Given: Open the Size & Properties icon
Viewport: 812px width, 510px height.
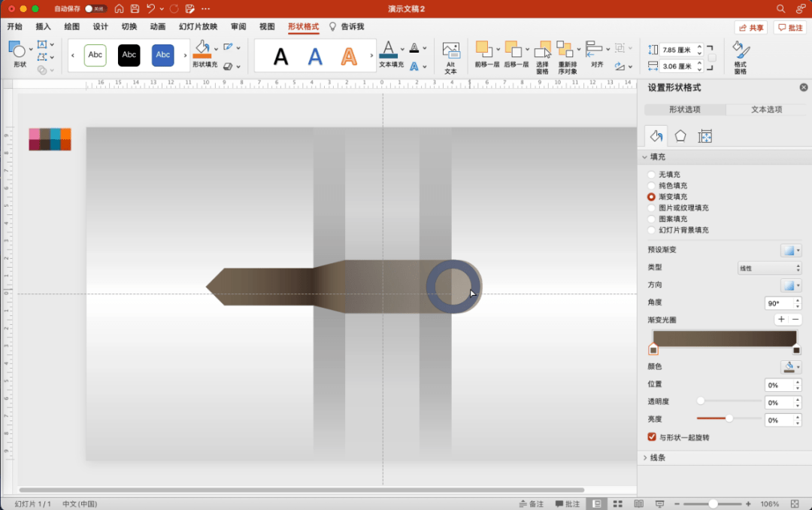Looking at the screenshot, I should coord(704,136).
